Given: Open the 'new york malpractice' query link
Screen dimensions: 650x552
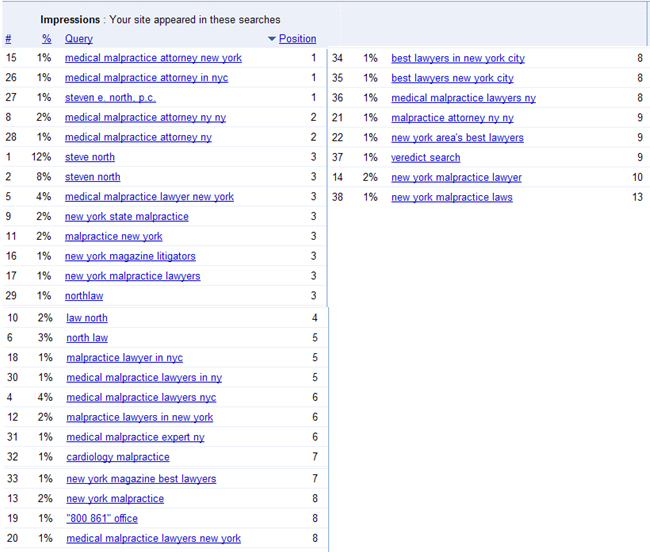Looking at the screenshot, I should pos(115,499).
